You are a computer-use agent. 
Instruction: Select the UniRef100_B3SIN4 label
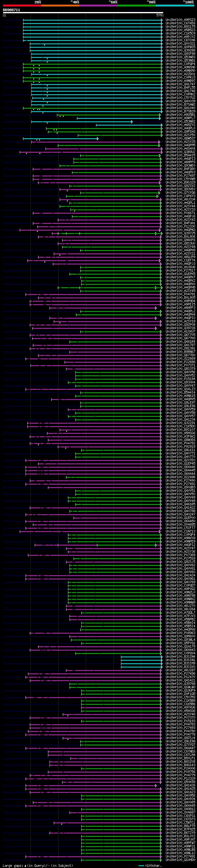(180, 657)
